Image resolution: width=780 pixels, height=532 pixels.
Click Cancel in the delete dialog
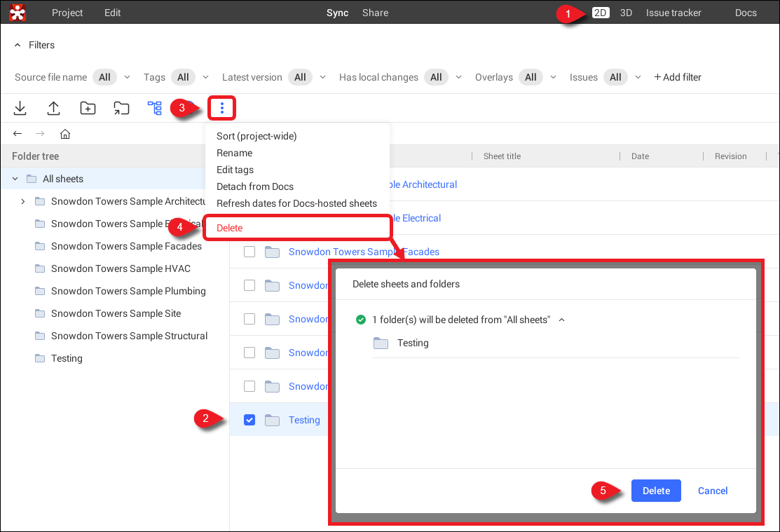tap(713, 491)
